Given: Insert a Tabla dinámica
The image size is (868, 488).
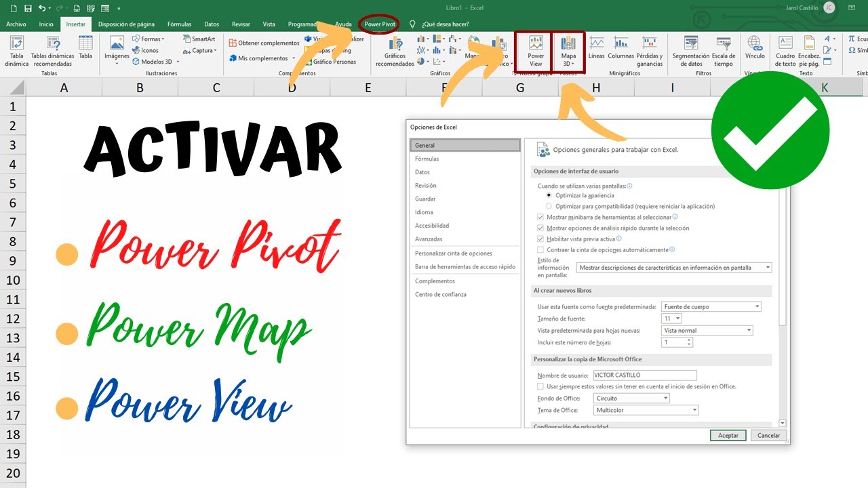Looking at the screenshot, I should pos(16,51).
